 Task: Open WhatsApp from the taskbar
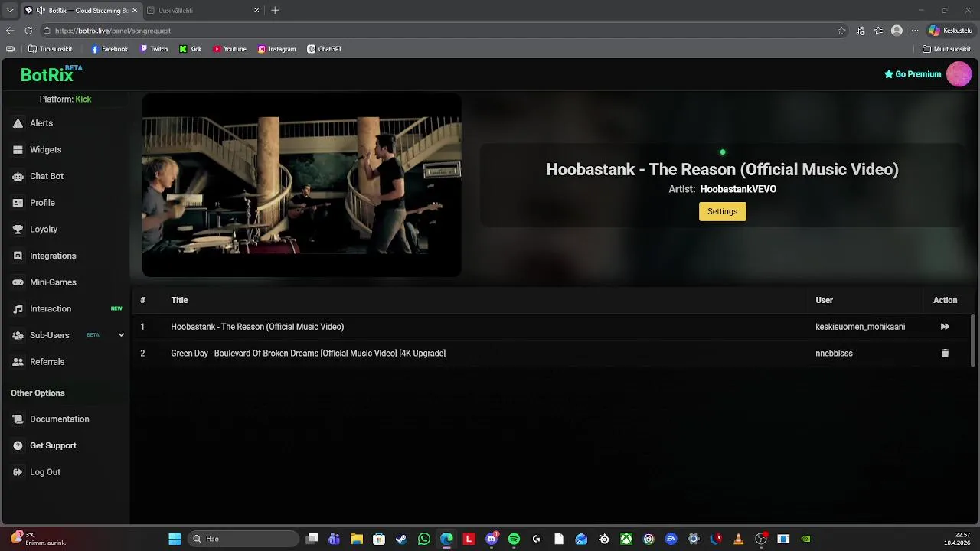[x=424, y=539]
